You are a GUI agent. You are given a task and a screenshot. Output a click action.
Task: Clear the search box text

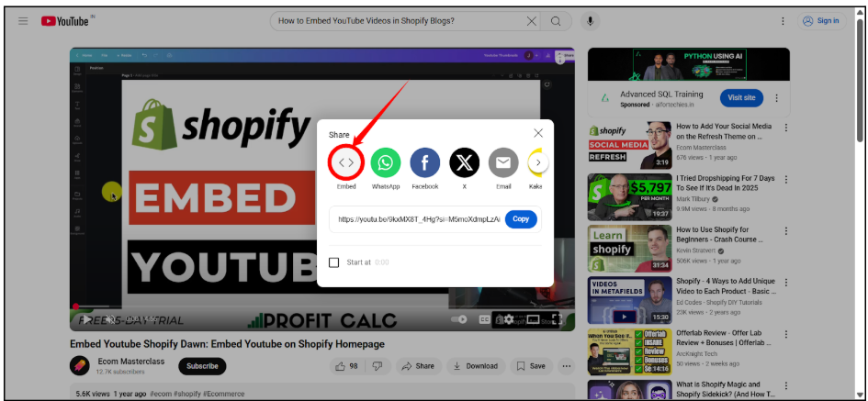[x=531, y=21]
